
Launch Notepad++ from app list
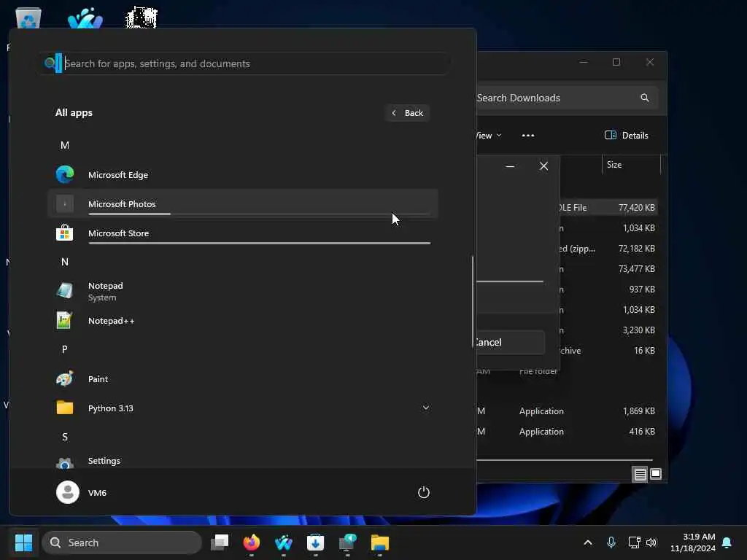click(242, 321)
